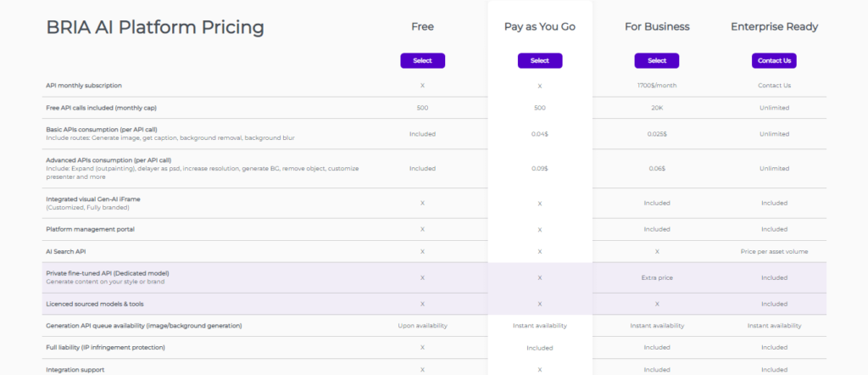Click the 0.09$ advanced API price
Viewport: 868px width, 375px height.
(x=540, y=168)
